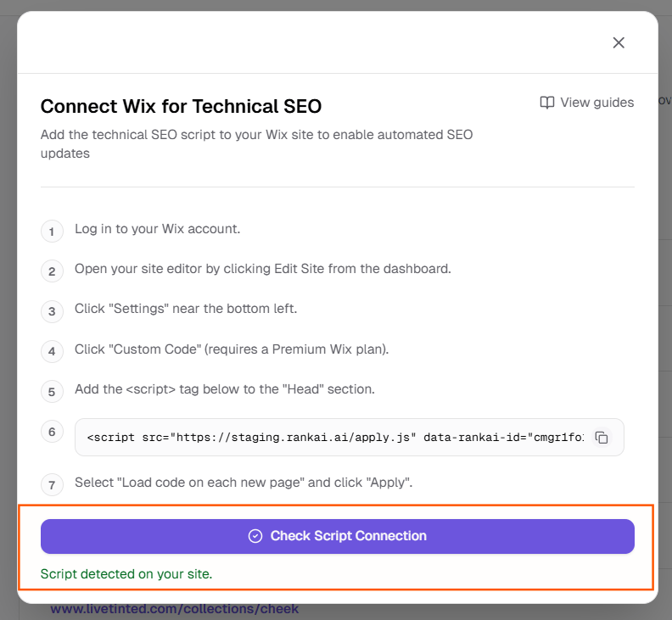Click the 'Select "Load code on each new page"' step

point(244,483)
